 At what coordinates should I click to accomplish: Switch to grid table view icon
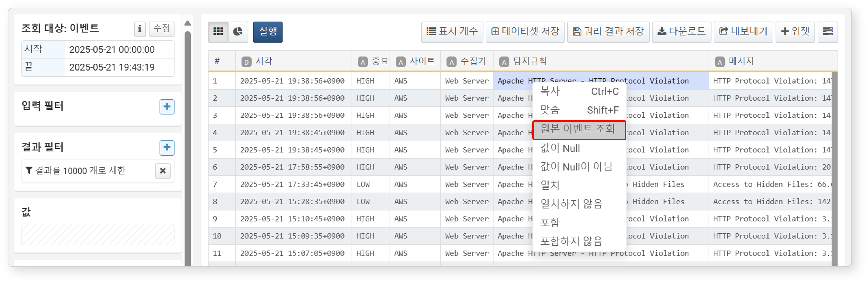(218, 32)
